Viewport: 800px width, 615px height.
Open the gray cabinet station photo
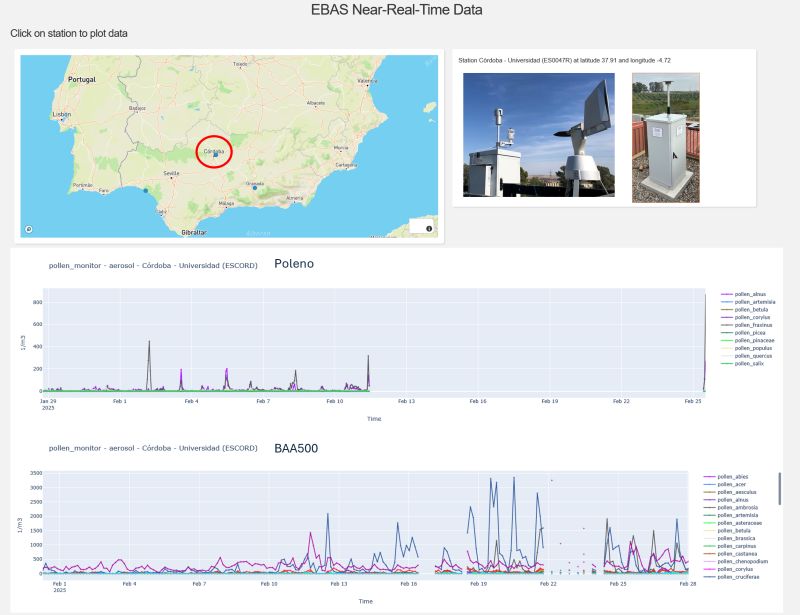click(x=666, y=138)
